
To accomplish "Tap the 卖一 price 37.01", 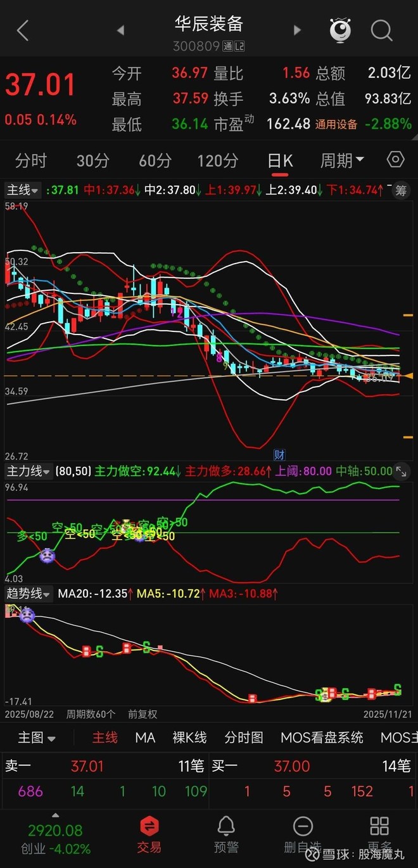I will pos(87,766).
